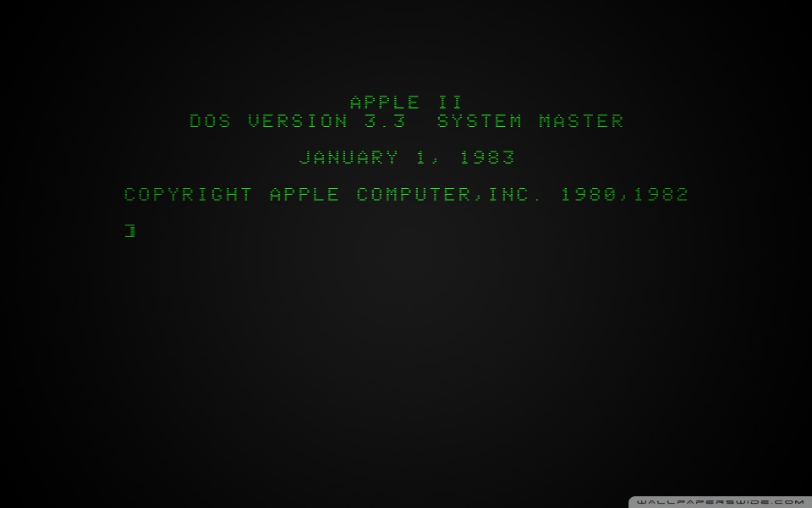
Task: Click the year 1983 in the date line
Action: (x=487, y=157)
